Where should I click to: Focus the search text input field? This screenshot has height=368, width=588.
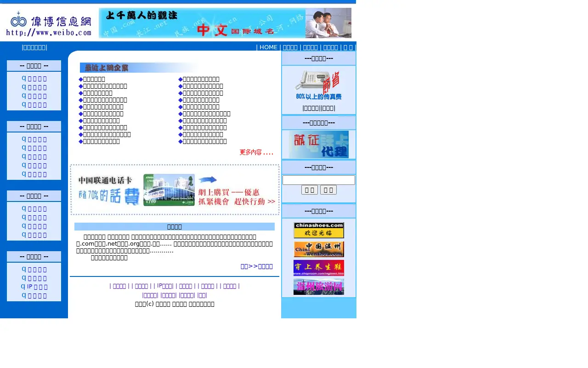[x=319, y=180]
